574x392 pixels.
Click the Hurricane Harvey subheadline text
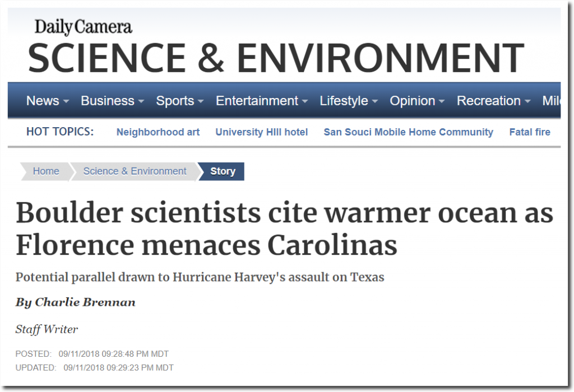[200, 277]
